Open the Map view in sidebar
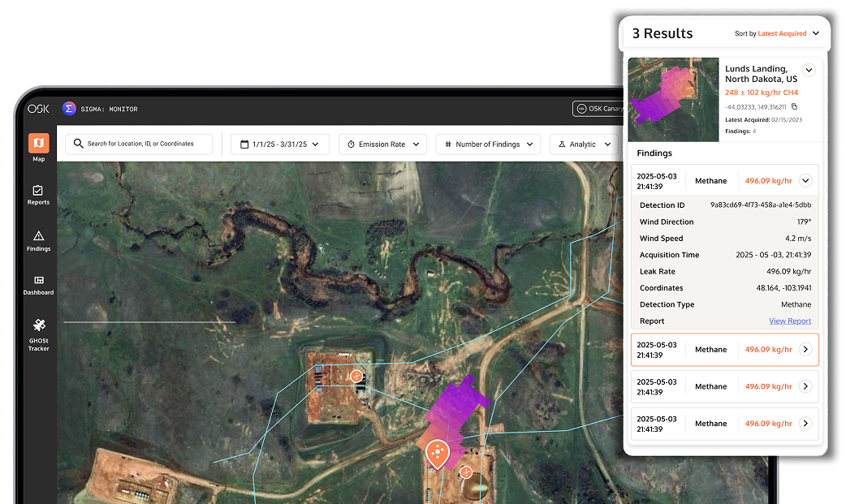Image resolution: width=846 pixels, height=504 pixels. click(38, 148)
